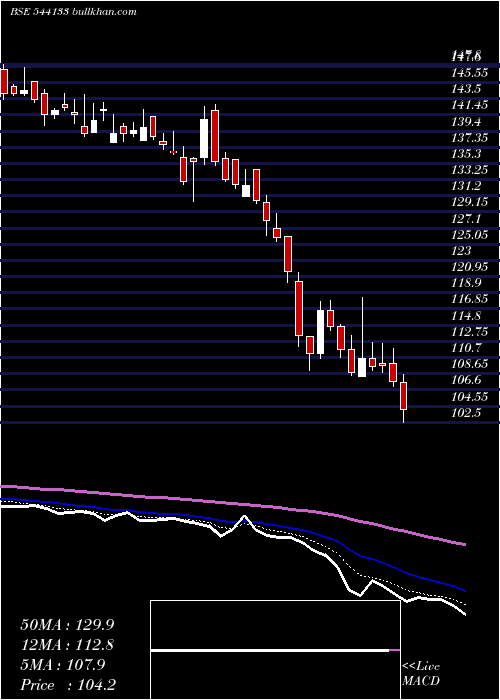Click the <<Live MACD label

click(421, 673)
